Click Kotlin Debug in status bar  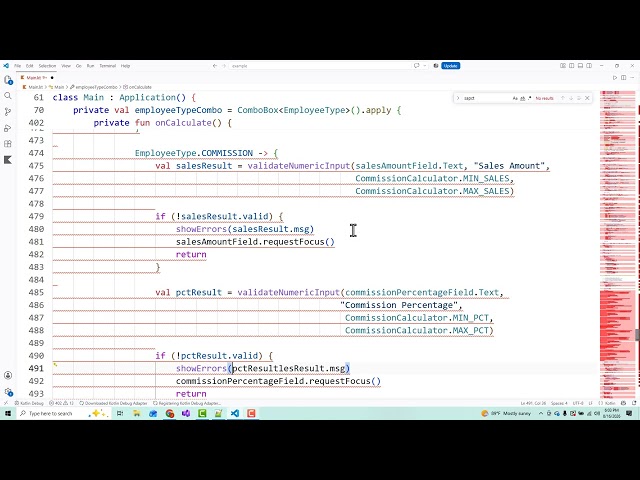click(29, 403)
